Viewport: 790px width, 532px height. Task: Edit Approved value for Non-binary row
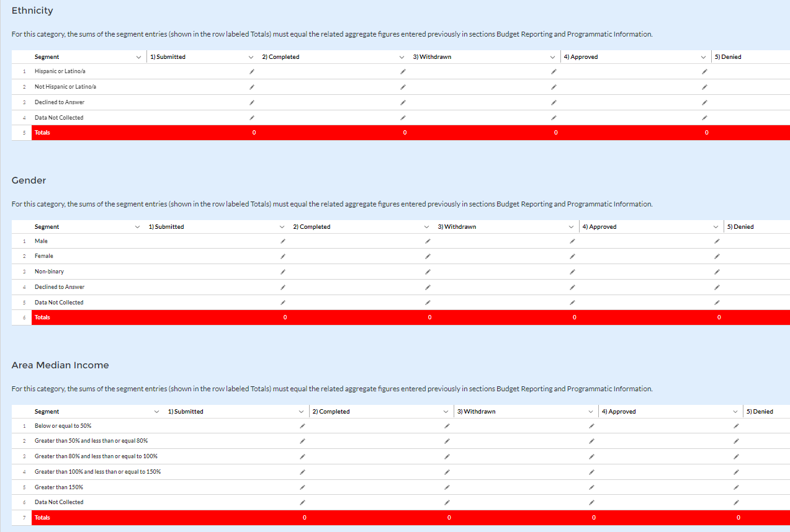pyautogui.click(x=717, y=272)
